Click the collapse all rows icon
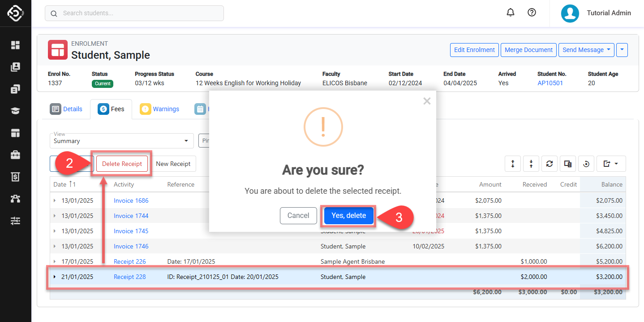Screen dimensions: 644x322 531,164
